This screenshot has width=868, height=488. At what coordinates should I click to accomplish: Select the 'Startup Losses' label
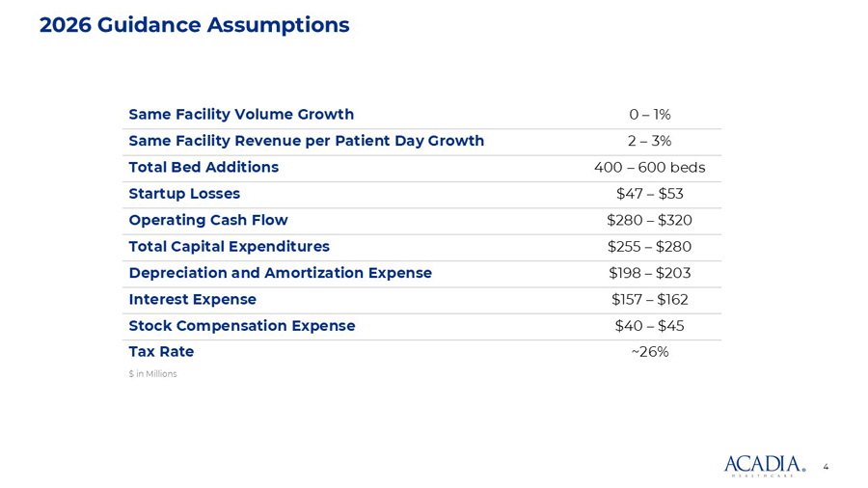184,194
